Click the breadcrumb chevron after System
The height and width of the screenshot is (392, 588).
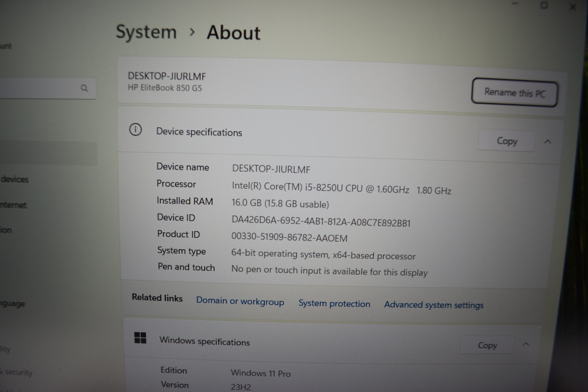tap(192, 32)
